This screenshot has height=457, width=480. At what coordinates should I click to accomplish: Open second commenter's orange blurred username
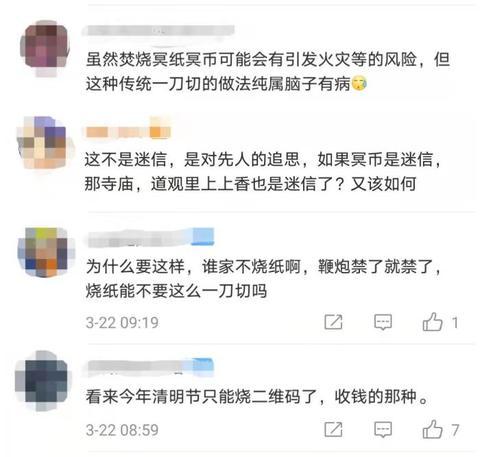pyautogui.click(x=127, y=131)
